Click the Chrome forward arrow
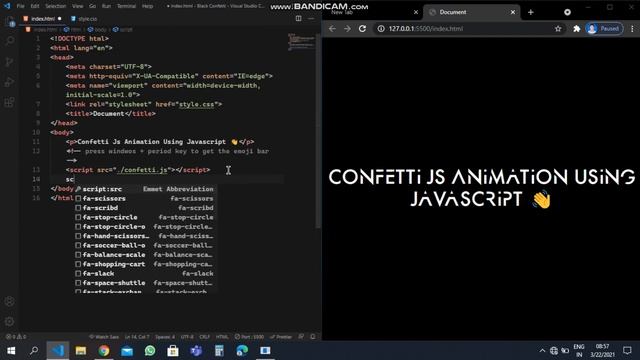The image size is (640, 360). click(x=347, y=29)
